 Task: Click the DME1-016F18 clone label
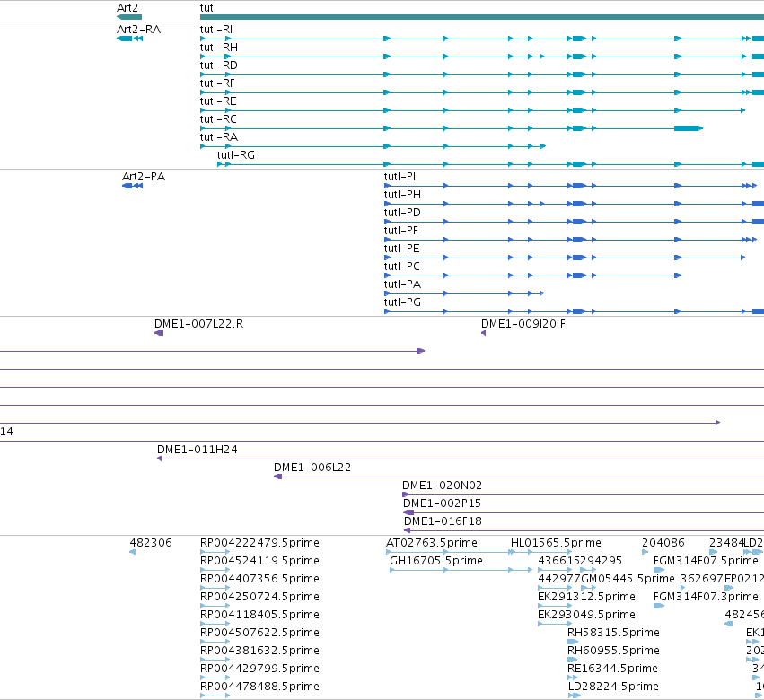(443, 521)
